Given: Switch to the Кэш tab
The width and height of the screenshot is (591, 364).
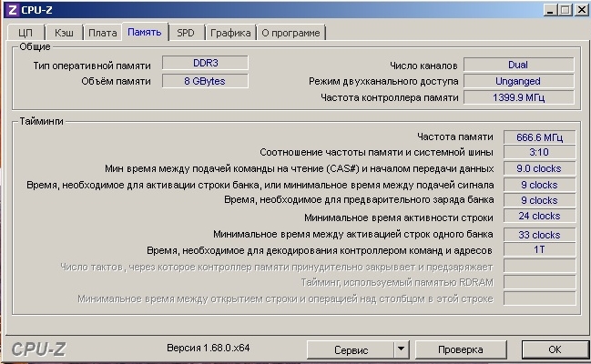Looking at the screenshot, I should tap(64, 33).
